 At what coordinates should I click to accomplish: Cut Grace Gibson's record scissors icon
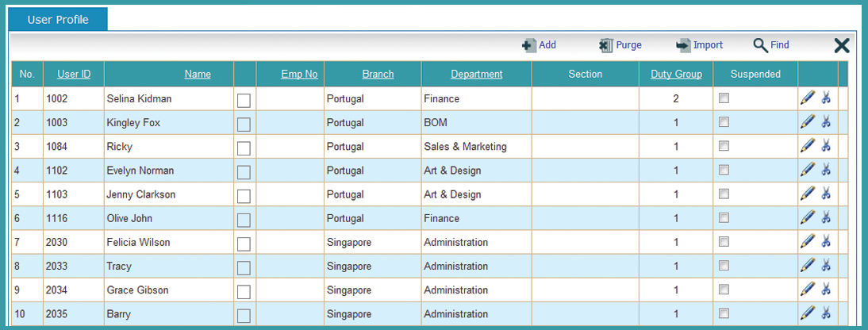click(826, 289)
